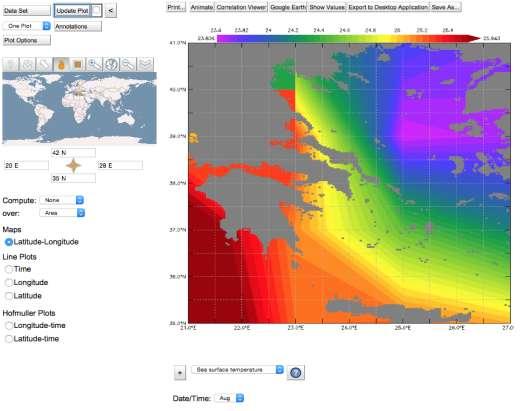
Task: Toggle the checkbox inside Update Plot
Action: coord(96,11)
